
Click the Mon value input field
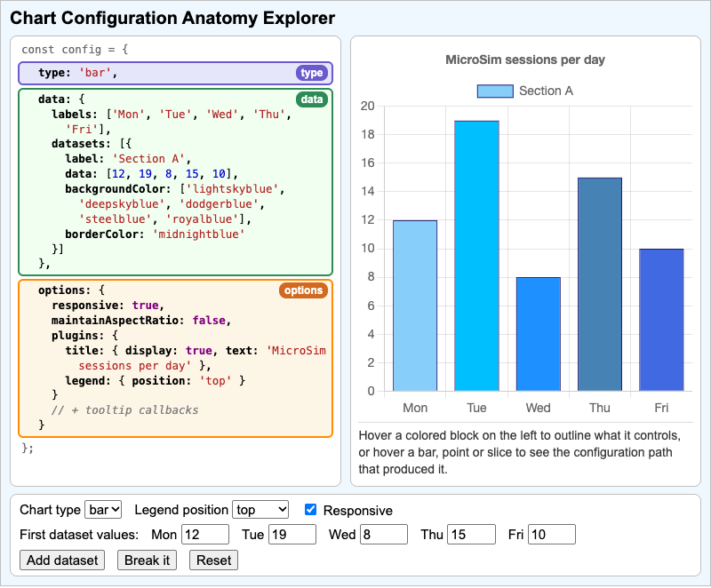(x=205, y=535)
